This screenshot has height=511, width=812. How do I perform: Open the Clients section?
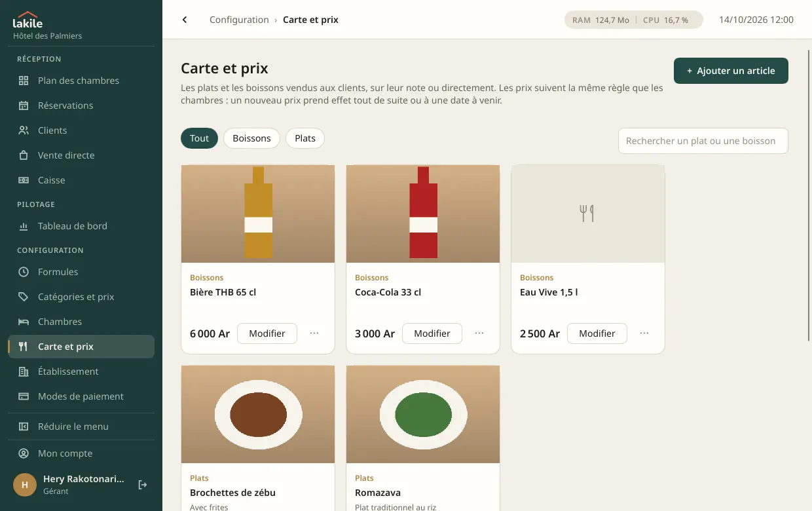click(x=81, y=130)
